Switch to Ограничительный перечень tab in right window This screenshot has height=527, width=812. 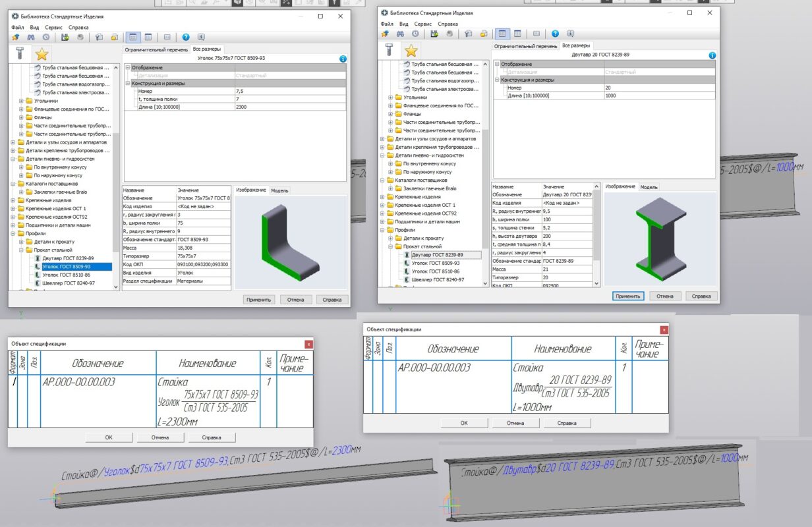pyautogui.click(x=525, y=46)
